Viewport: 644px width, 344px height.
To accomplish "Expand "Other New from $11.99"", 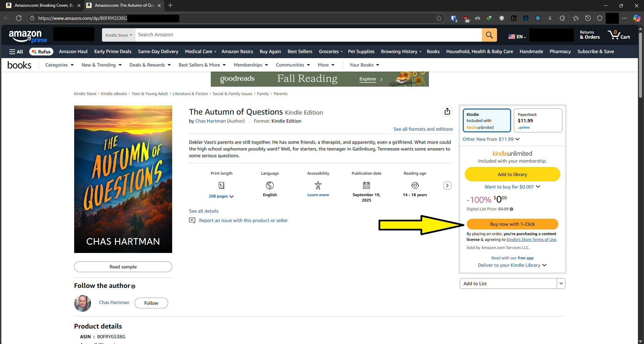I will 491,139.
